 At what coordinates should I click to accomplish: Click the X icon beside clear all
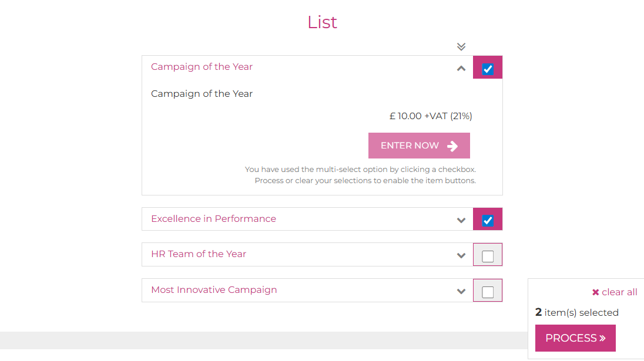[x=595, y=292]
